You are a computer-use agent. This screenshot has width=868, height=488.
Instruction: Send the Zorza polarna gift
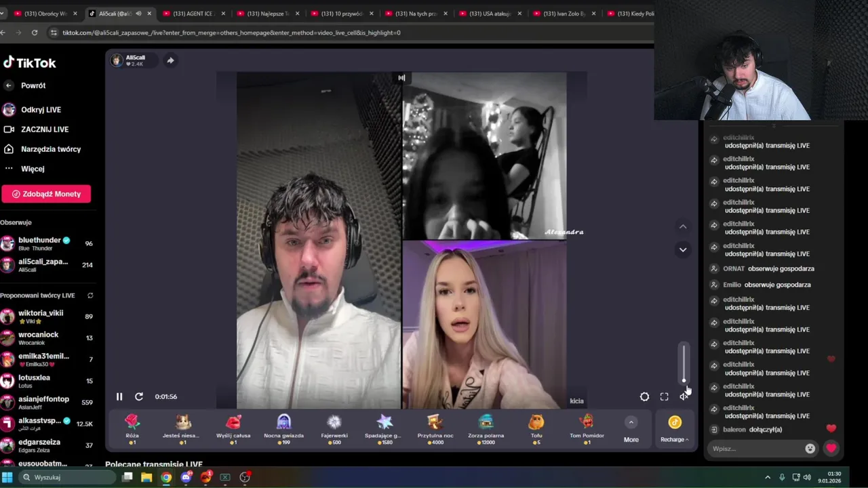(x=486, y=429)
